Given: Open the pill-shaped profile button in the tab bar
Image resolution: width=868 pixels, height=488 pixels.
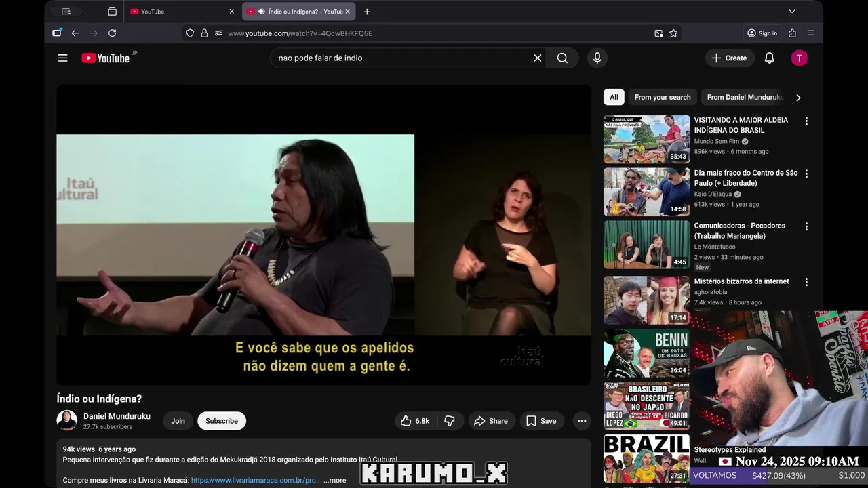Looking at the screenshot, I should pyautogui.click(x=66, y=12).
